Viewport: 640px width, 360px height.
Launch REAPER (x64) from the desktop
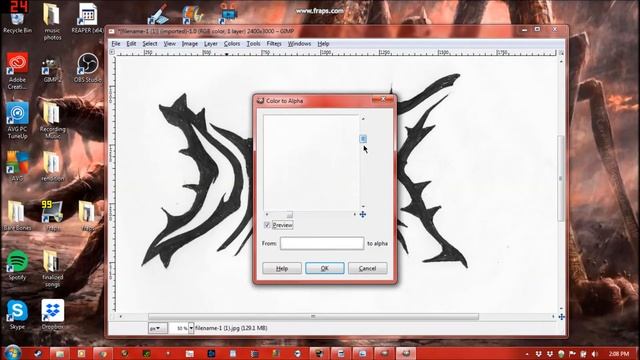(87, 19)
